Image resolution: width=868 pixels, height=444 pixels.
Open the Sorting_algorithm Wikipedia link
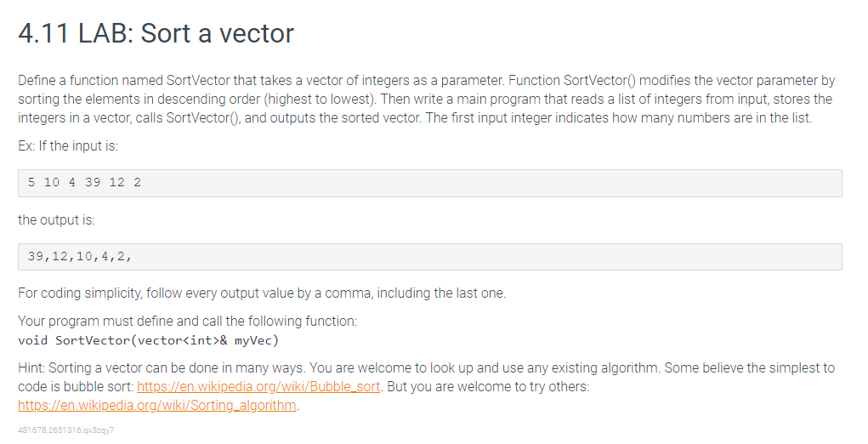(x=157, y=405)
